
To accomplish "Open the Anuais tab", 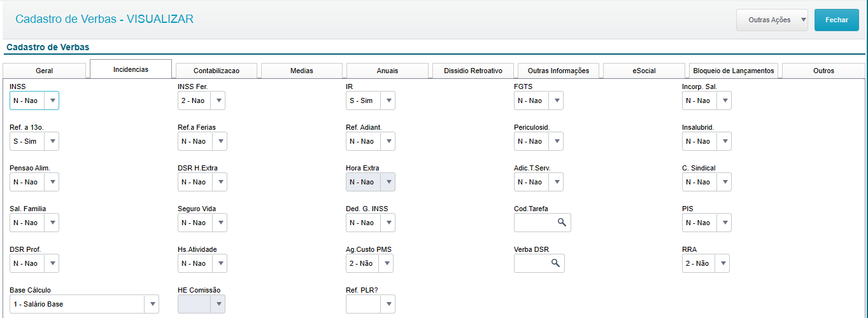I will click(x=387, y=71).
